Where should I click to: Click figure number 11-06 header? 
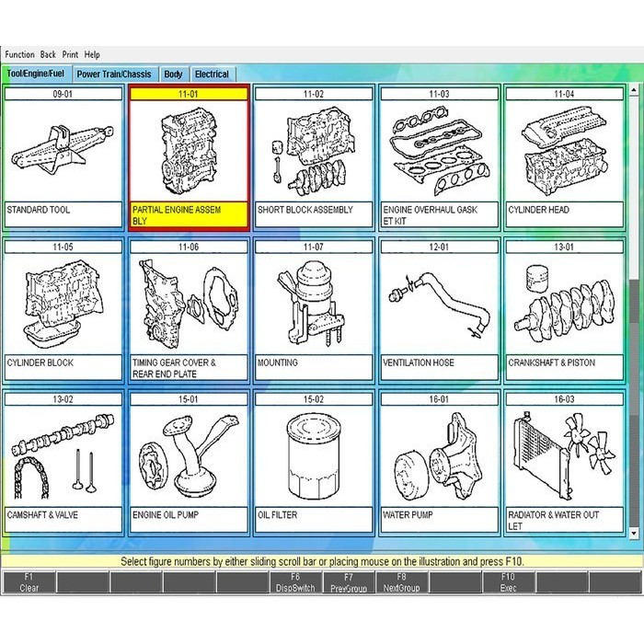(189, 247)
